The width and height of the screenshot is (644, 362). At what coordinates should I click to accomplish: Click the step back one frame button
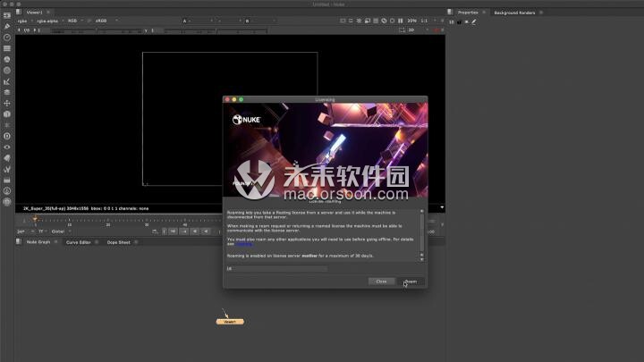pos(195,232)
